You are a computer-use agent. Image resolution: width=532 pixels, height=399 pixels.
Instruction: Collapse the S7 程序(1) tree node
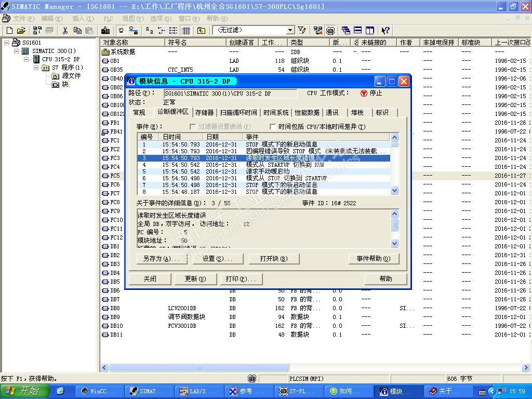[x=36, y=68]
